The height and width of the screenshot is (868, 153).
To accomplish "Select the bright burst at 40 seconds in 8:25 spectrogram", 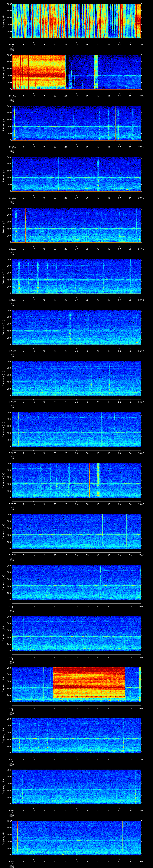I will (98, 480).
